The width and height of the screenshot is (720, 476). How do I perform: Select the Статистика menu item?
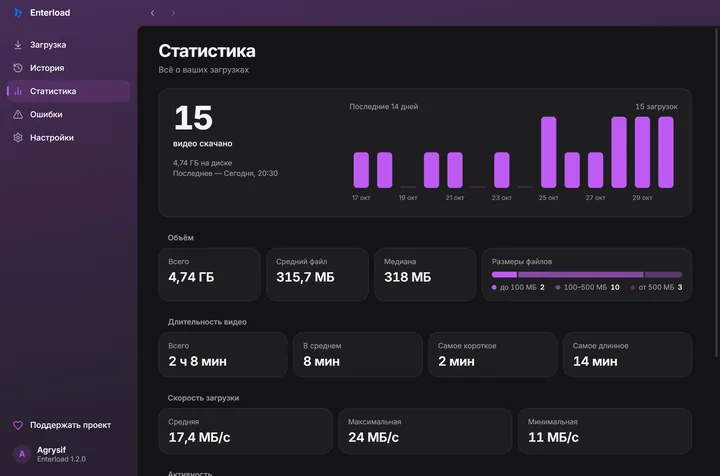coord(68,91)
